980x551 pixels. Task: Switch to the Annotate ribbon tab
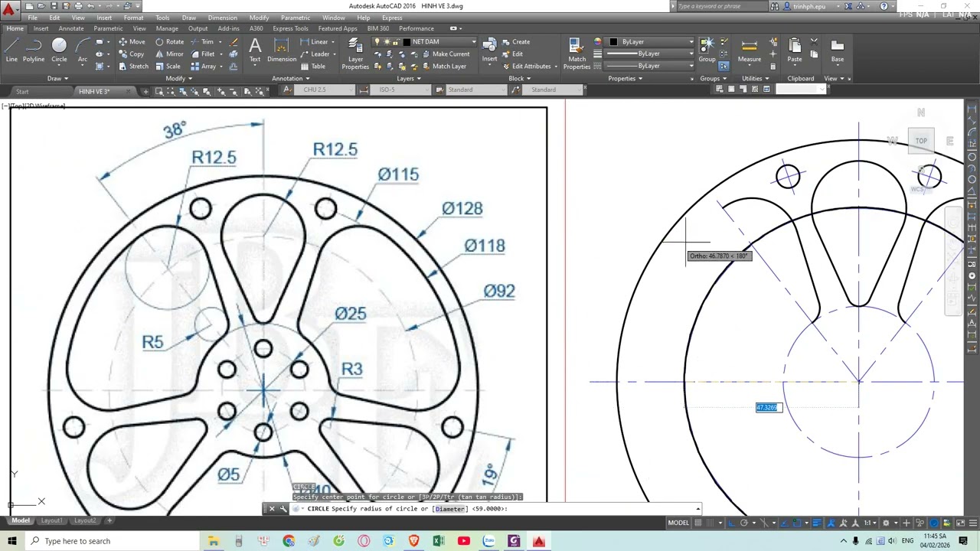point(71,28)
